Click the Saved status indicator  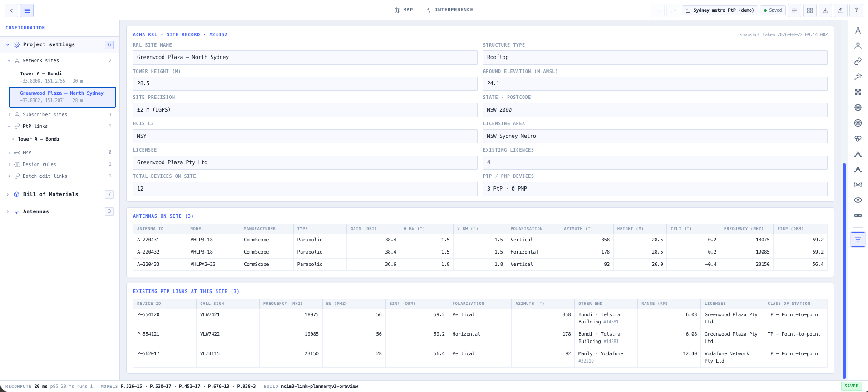click(x=773, y=10)
